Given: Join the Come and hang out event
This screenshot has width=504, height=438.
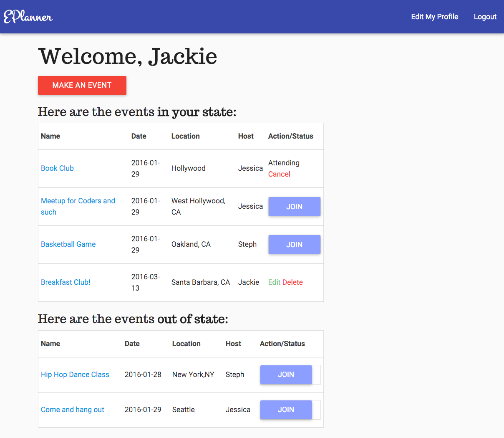Looking at the screenshot, I should [286, 410].
